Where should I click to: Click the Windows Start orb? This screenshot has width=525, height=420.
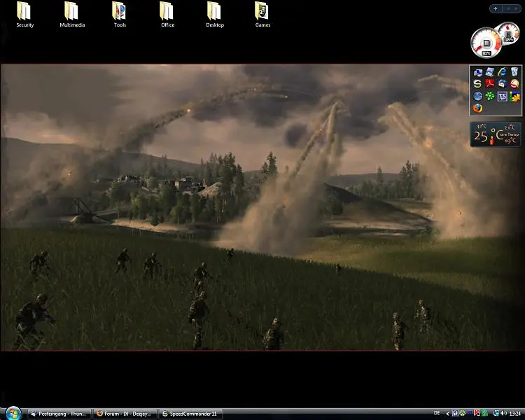12,413
